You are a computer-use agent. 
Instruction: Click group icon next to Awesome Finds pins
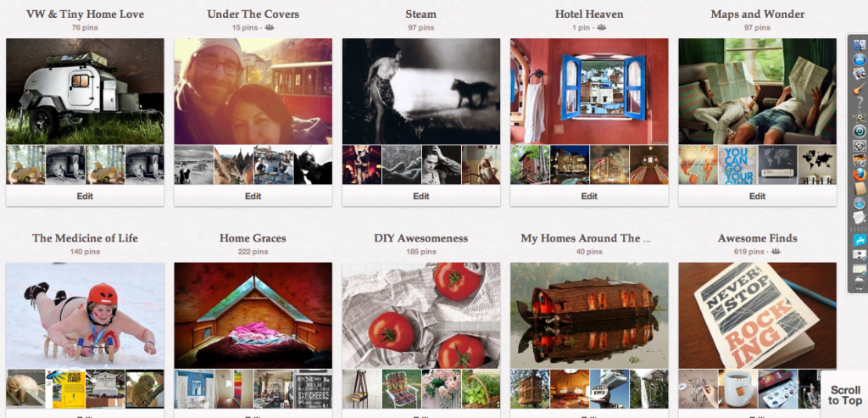tap(776, 251)
